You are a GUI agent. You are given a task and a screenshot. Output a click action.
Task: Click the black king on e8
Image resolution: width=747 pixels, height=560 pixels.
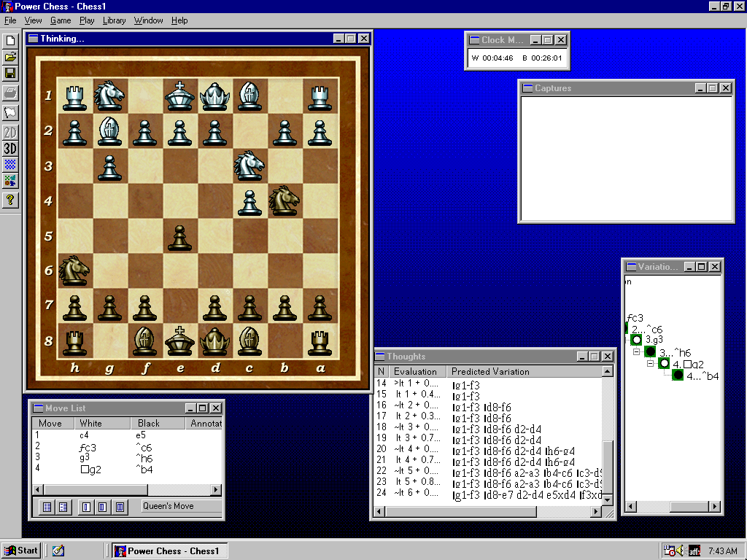[179, 341]
